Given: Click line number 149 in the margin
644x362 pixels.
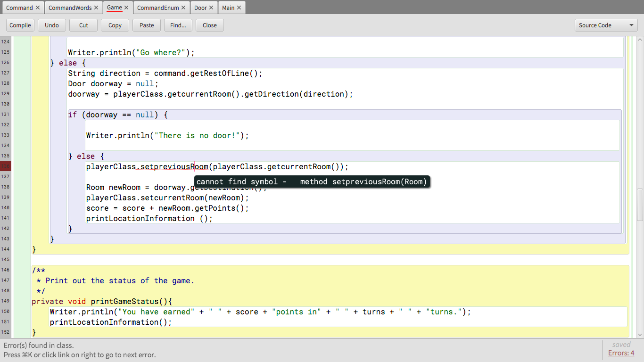Looking at the screenshot, I should pos(6,301).
